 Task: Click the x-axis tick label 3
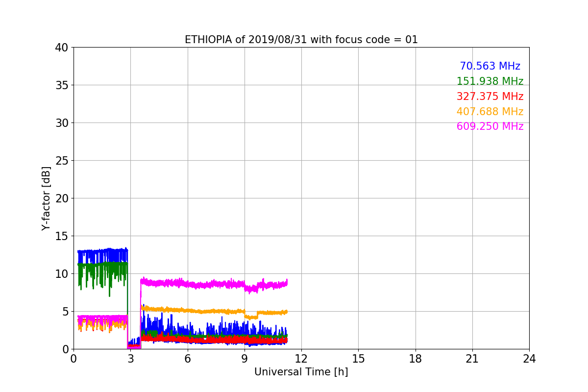(x=130, y=359)
